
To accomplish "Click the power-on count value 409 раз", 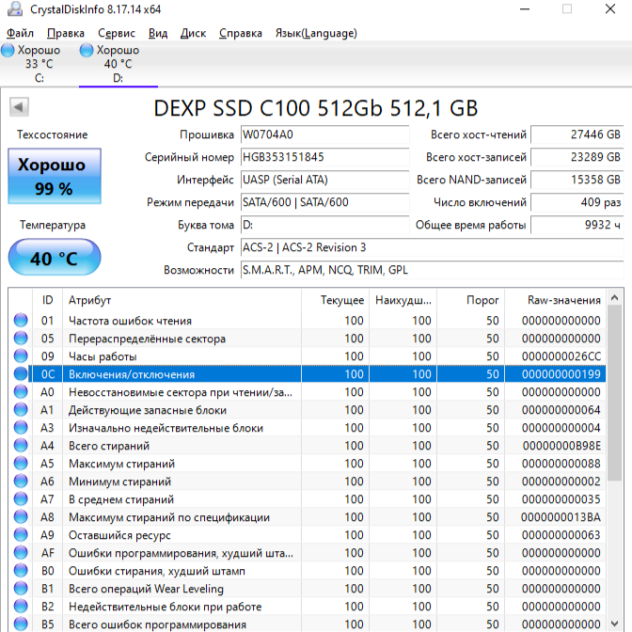I will pyautogui.click(x=577, y=202).
